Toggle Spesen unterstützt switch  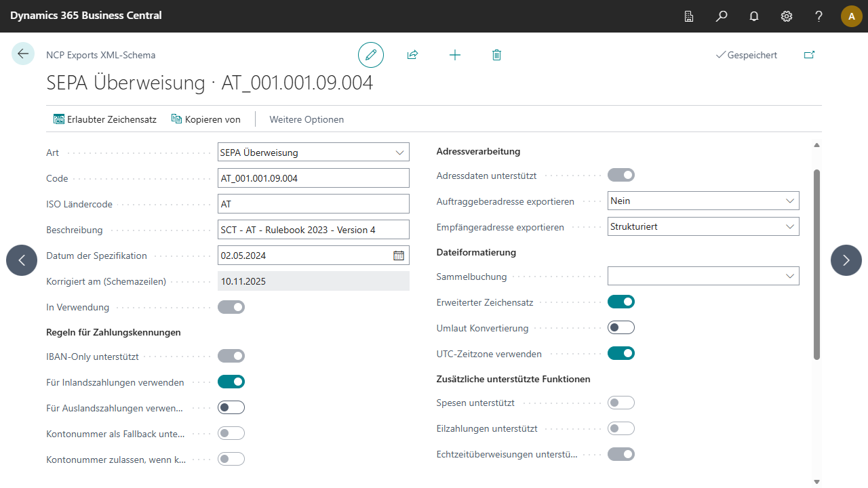pyautogui.click(x=621, y=403)
